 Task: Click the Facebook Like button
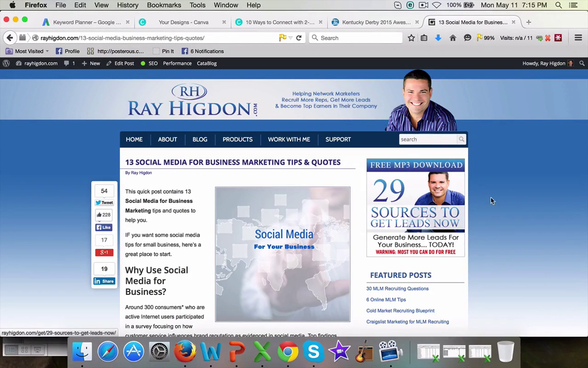click(x=104, y=227)
